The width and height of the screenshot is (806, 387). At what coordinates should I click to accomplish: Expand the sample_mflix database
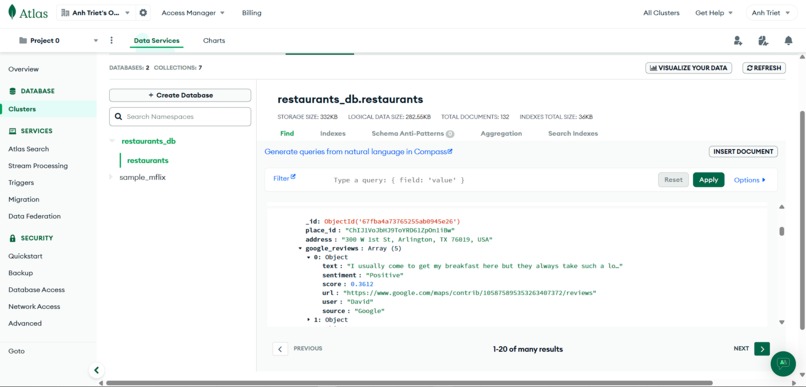[x=111, y=177]
